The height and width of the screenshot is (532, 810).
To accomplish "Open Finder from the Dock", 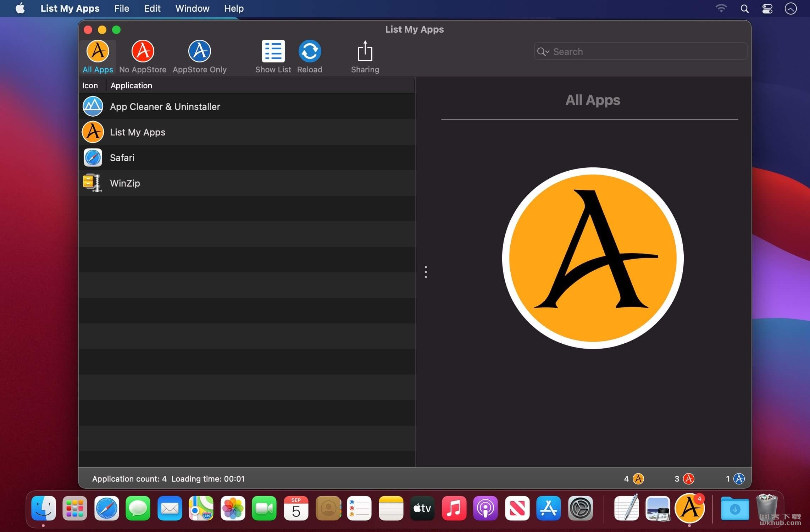I will [x=43, y=509].
